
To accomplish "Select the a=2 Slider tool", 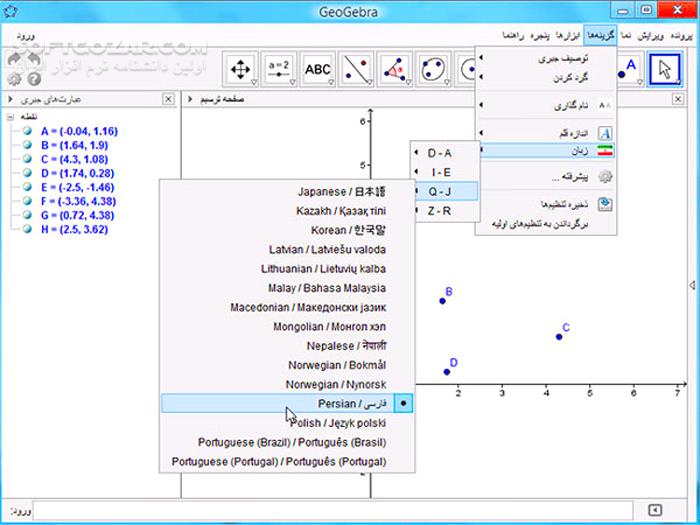I will (x=279, y=70).
